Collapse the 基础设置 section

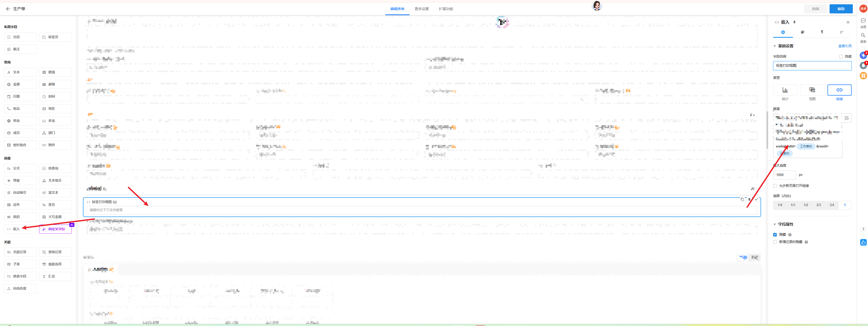775,46
